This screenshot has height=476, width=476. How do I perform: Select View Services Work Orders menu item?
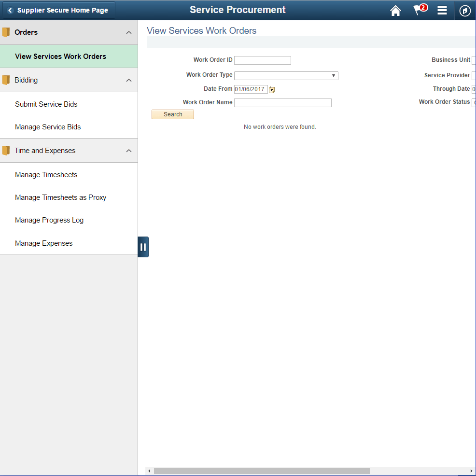pyautogui.click(x=69, y=56)
